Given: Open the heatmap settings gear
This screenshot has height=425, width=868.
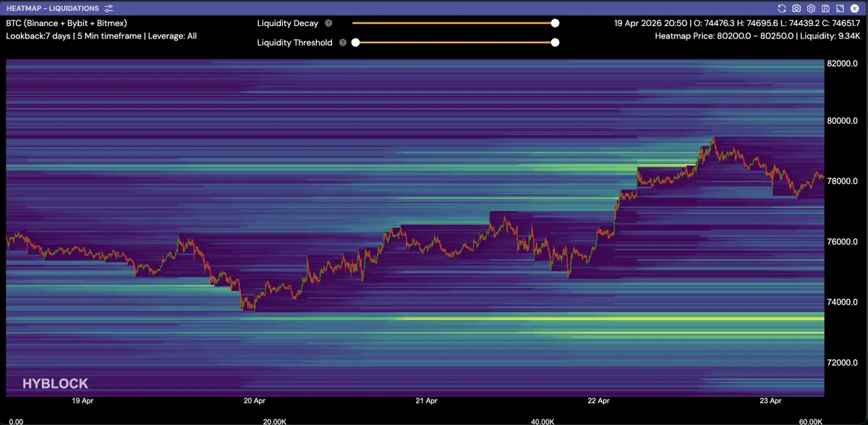Looking at the screenshot, I should tap(811, 8).
